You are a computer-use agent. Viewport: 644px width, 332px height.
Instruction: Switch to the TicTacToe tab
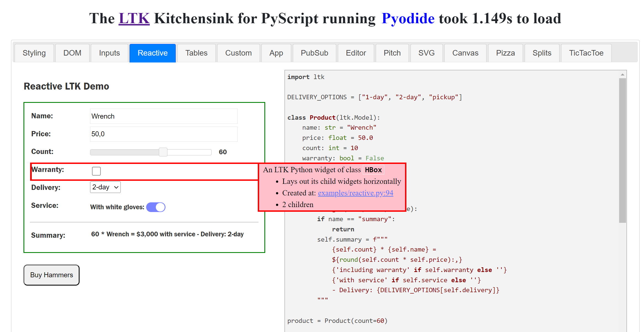[586, 53]
